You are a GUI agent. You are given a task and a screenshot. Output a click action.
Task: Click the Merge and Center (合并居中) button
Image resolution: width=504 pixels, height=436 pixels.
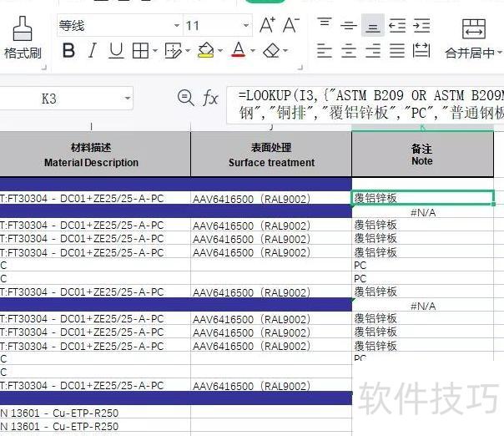tap(473, 38)
